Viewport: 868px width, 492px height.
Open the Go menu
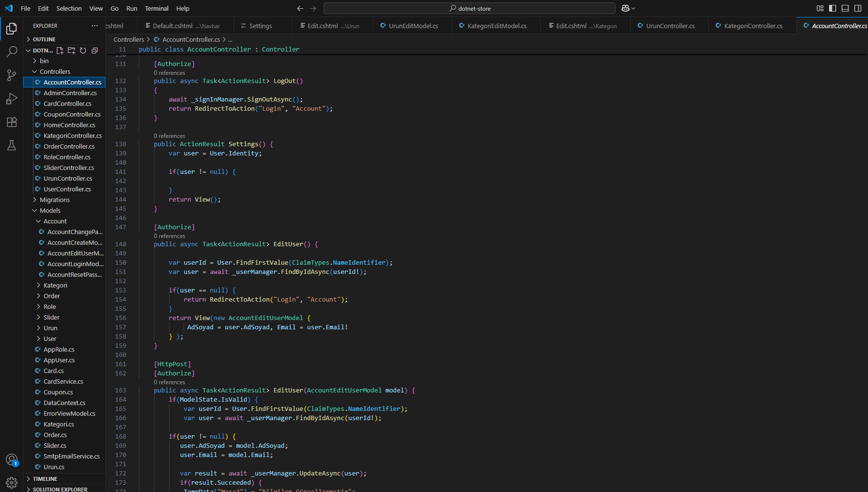coord(115,8)
